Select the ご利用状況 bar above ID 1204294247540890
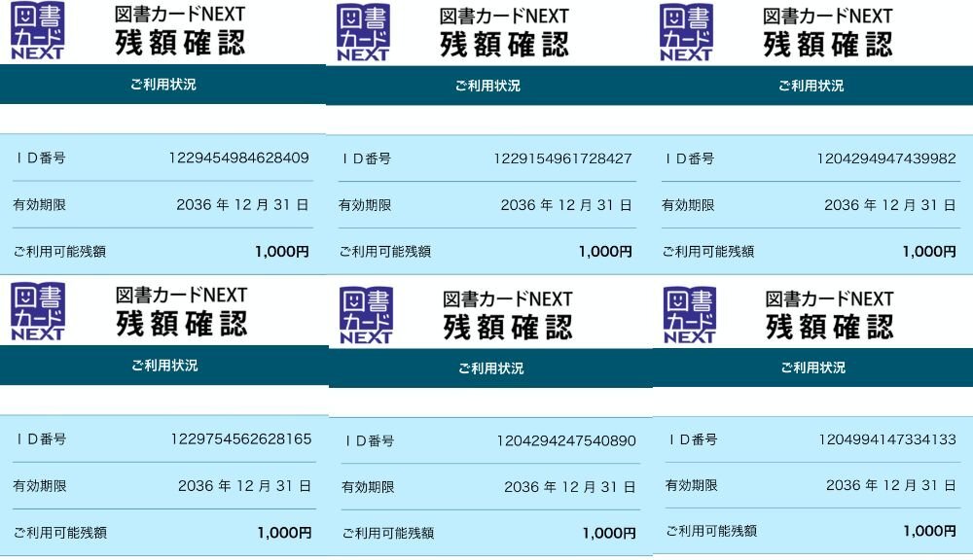 click(x=490, y=368)
